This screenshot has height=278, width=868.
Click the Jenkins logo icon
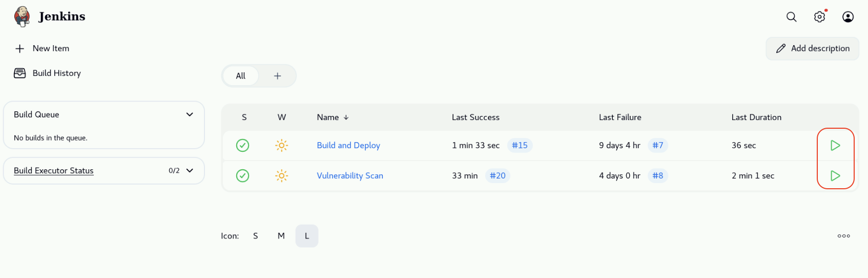(x=22, y=16)
